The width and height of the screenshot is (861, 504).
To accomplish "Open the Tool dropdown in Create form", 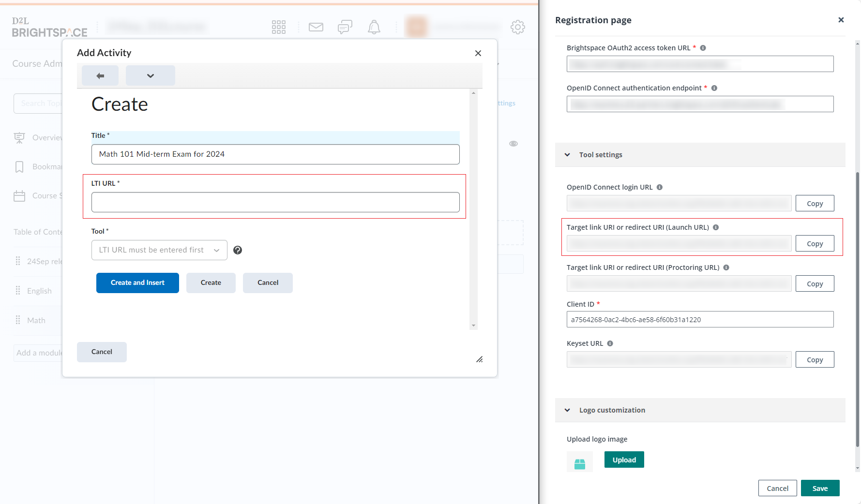I will pos(159,250).
